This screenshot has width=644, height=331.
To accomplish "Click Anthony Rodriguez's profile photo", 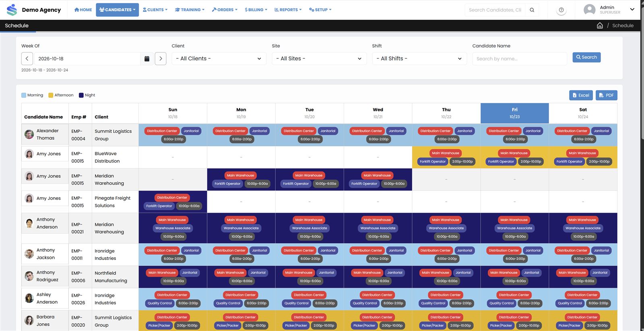I will pos(29,276).
